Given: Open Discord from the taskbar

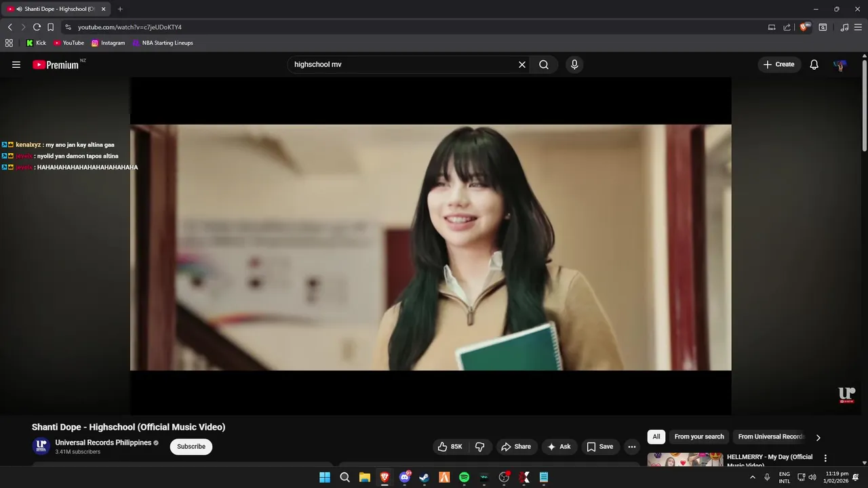Looking at the screenshot, I should click(x=405, y=477).
